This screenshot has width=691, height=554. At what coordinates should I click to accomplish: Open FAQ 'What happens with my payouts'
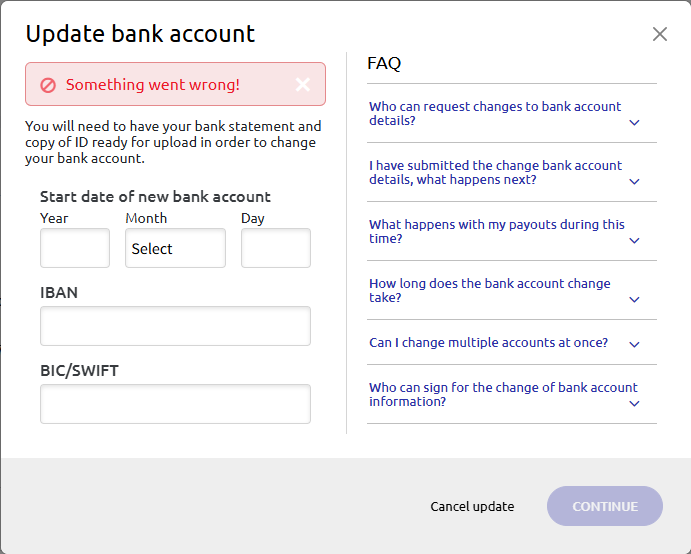pos(497,231)
